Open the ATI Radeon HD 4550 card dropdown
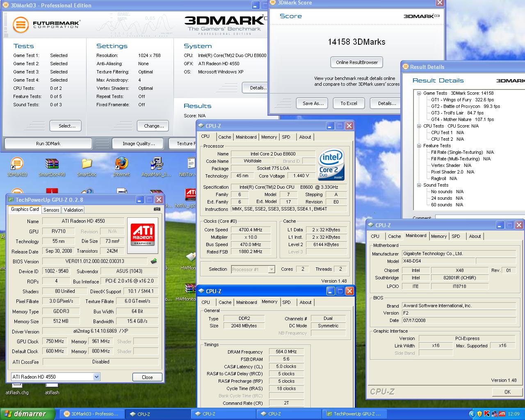The height and width of the screenshot is (420, 525). coord(96,377)
